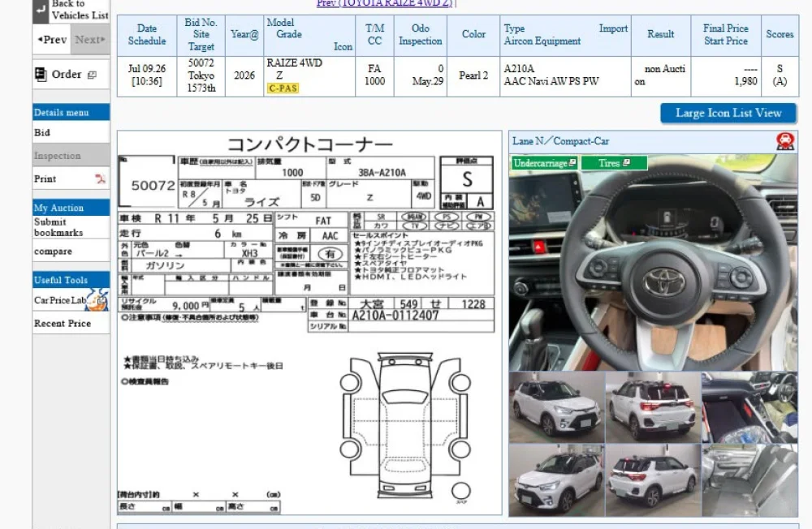Click the Details menu header

pyautogui.click(x=71, y=112)
